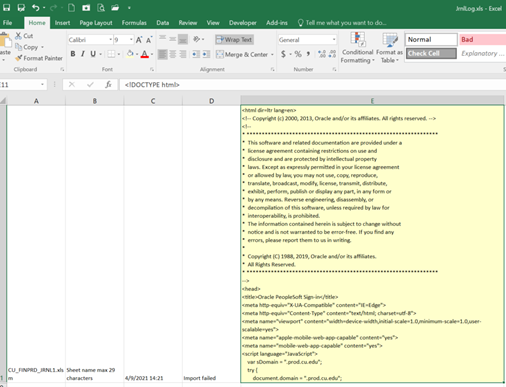Toggle Underline formatting
Screen dimensions: 506x387
(93, 54)
